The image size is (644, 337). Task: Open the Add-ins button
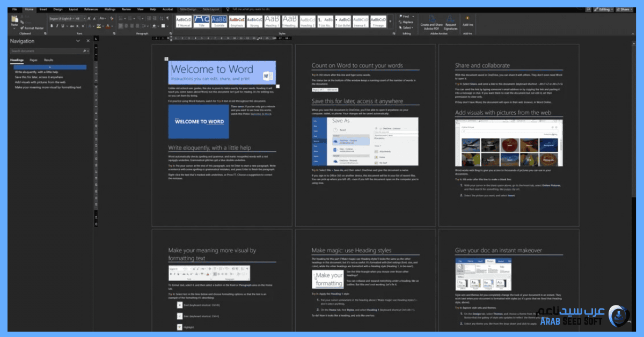click(467, 21)
